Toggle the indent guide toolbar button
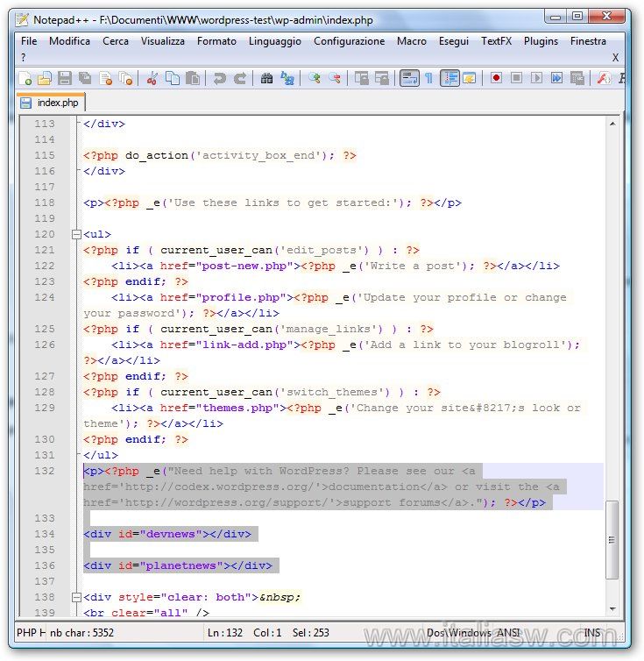Viewport: 644px width, 661px height. [x=449, y=78]
